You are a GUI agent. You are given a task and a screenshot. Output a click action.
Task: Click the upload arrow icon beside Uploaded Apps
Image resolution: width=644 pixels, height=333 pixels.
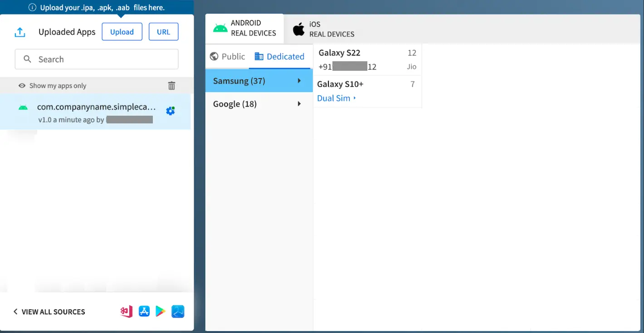[x=20, y=32]
